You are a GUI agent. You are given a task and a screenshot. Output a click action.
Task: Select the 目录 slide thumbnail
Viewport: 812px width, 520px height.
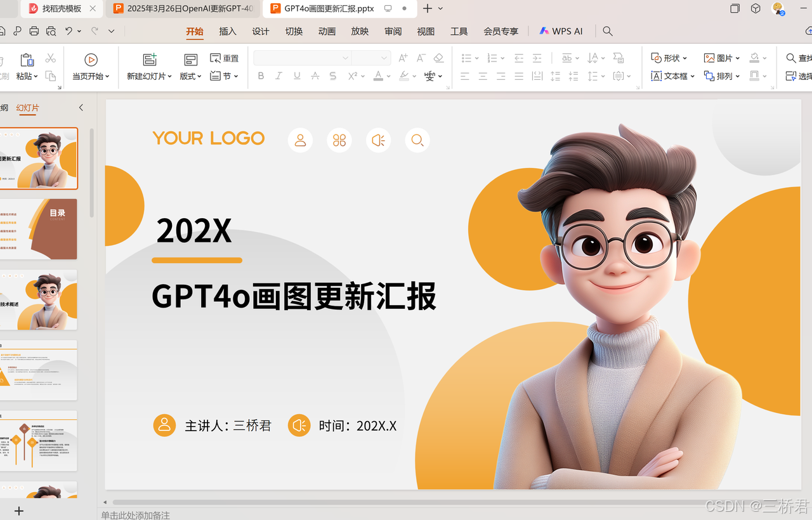pos(38,229)
